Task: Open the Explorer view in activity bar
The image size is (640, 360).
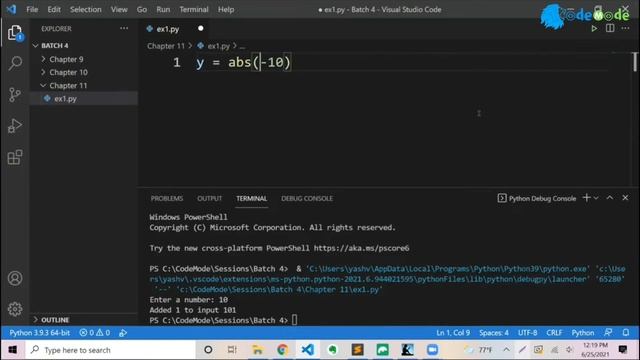Action: pyautogui.click(x=15, y=33)
